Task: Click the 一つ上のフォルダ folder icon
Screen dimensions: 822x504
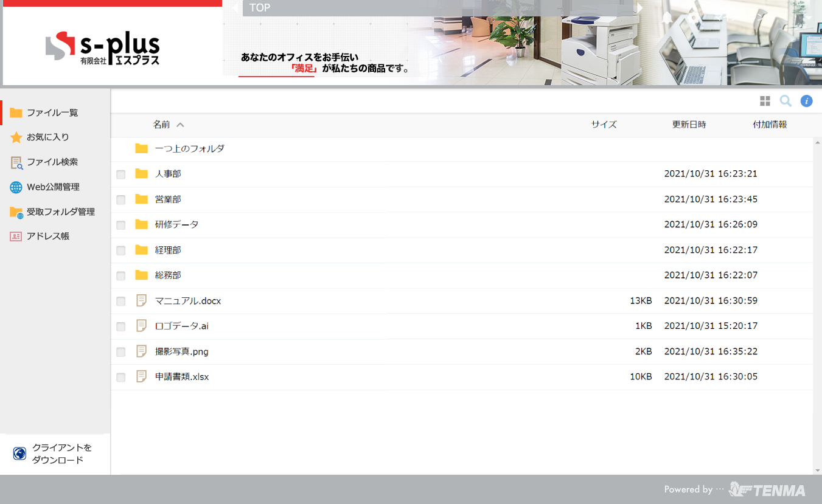Action: [142, 148]
